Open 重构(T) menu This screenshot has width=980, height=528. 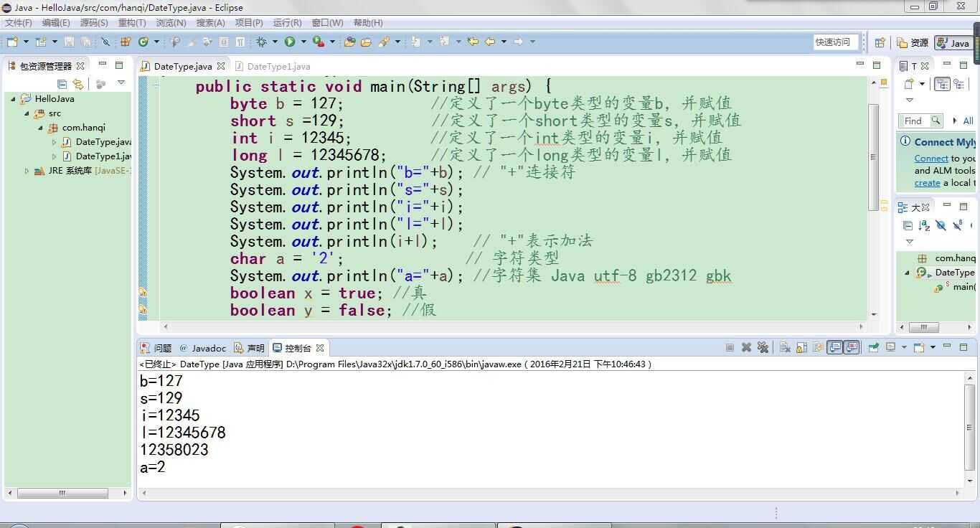(132, 23)
